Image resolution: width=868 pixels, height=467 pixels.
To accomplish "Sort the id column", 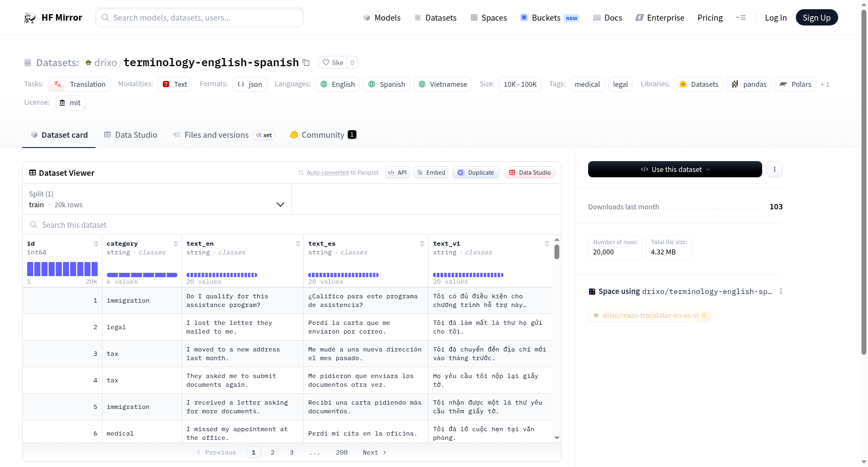I will pos(96,244).
